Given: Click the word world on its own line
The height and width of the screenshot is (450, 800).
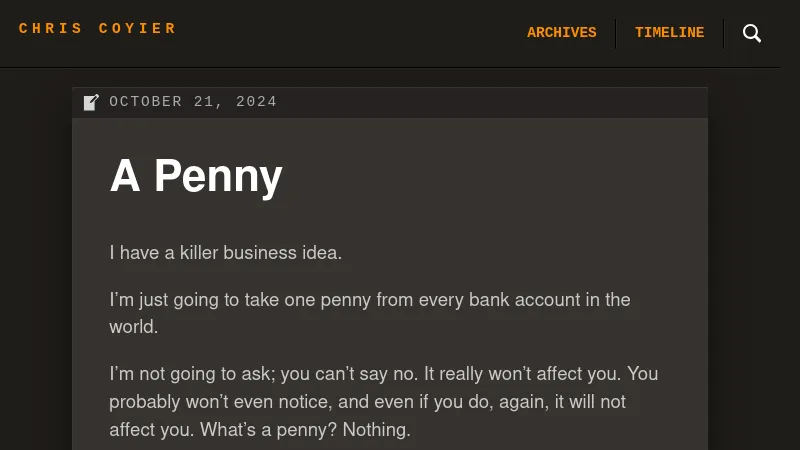Looking at the screenshot, I should [134, 327].
